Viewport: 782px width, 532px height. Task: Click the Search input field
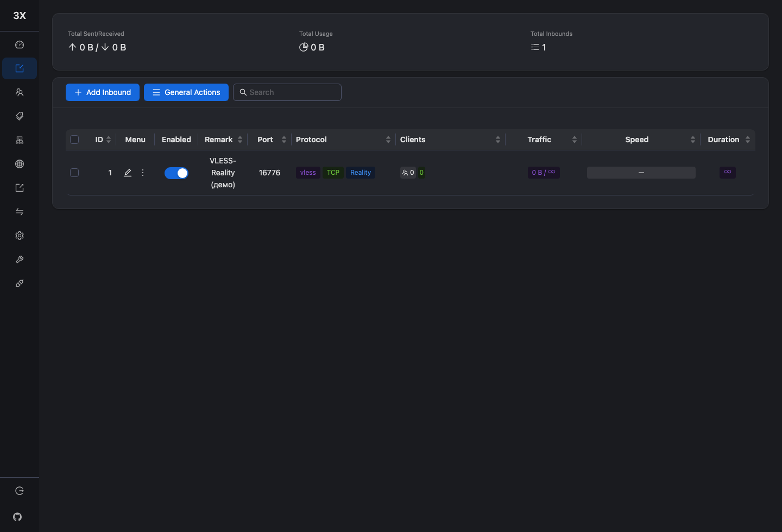(x=287, y=92)
